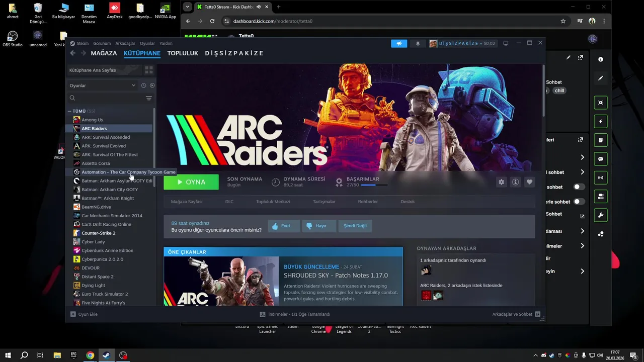Open ARC Raiders settings gear icon

click(x=501, y=182)
